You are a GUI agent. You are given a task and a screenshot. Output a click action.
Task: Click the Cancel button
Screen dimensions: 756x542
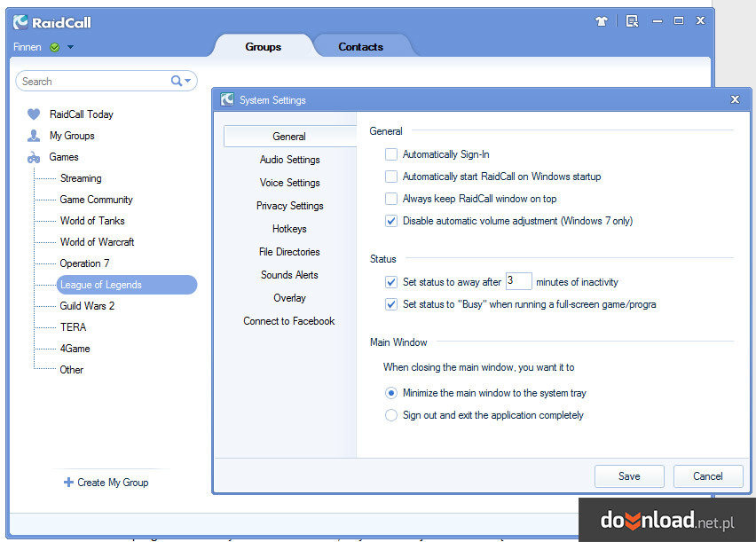point(708,476)
